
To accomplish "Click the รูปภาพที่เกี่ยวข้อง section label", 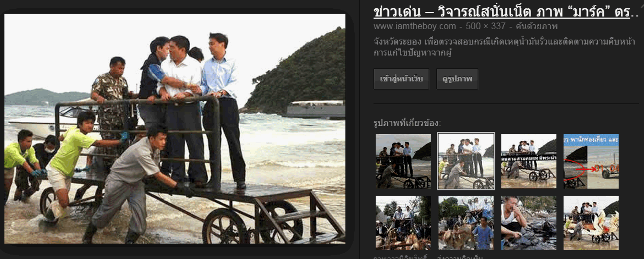I will pos(407,123).
